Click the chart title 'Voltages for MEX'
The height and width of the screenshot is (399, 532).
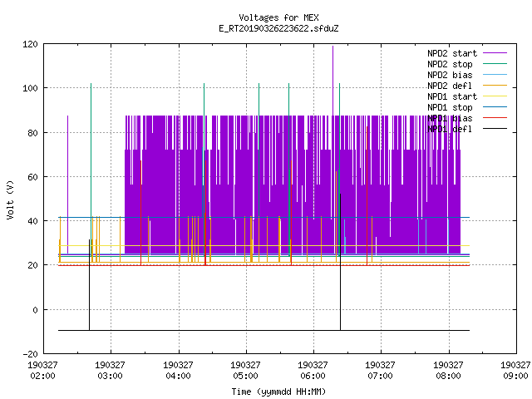278,17
